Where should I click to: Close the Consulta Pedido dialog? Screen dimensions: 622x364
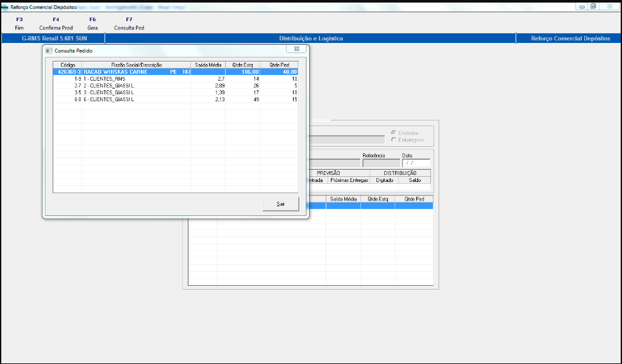[x=296, y=49]
